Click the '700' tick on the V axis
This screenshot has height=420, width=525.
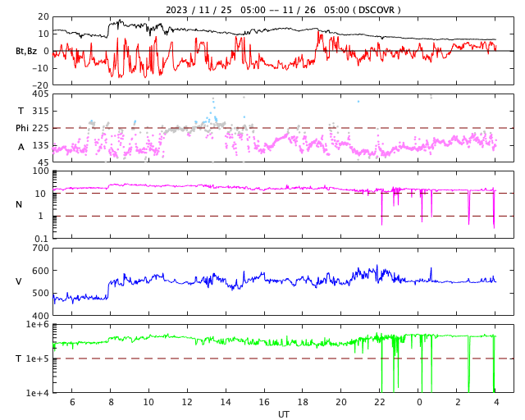(40, 249)
